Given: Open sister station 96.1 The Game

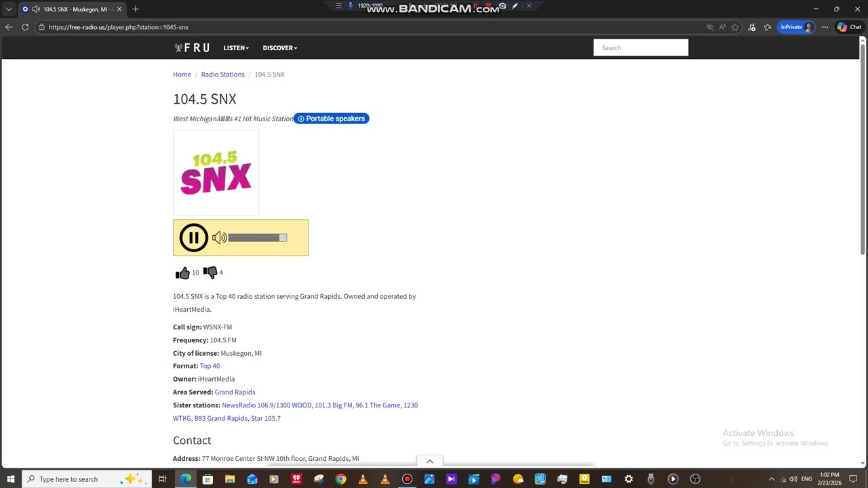Looking at the screenshot, I should click(x=378, y=405).
